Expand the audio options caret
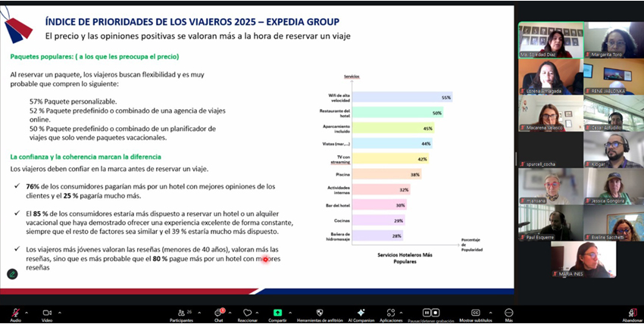The width and height of the screenshot is (644, 324). (x=27, y=312)
